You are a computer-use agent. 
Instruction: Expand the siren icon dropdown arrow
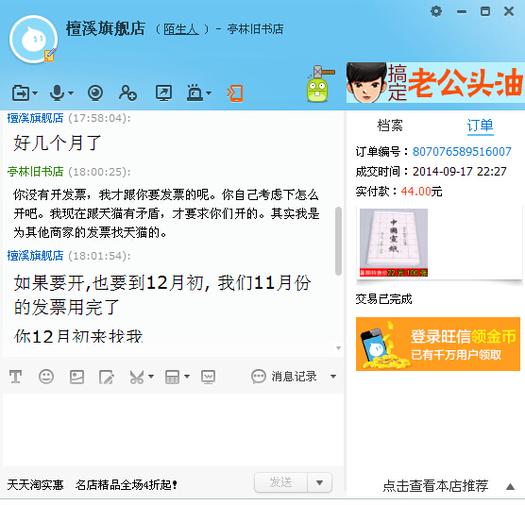point(209,93)
